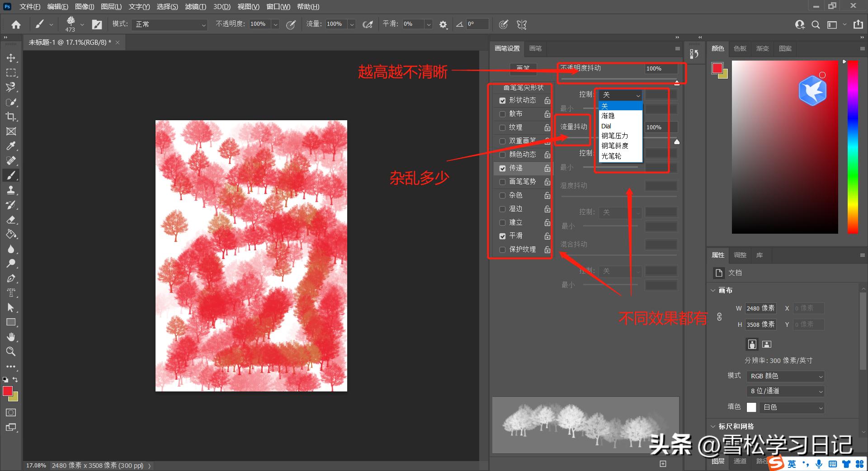The height and width of the screenshot is (471, 868).
Task: Select the Crop tool
Action: 11,117
